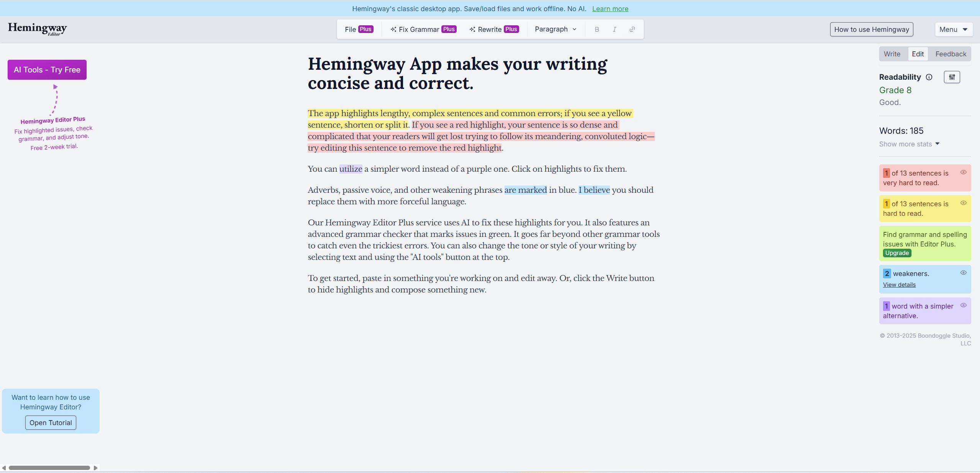
Task: Open Tutorial for Hemingway Editor
Action: [50, 422]
